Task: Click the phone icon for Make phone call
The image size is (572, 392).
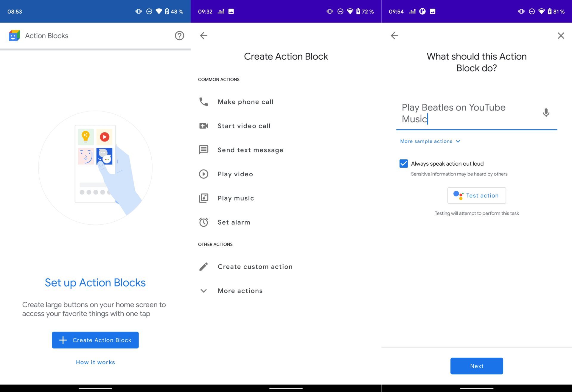Action: click(x=203, y=102)
